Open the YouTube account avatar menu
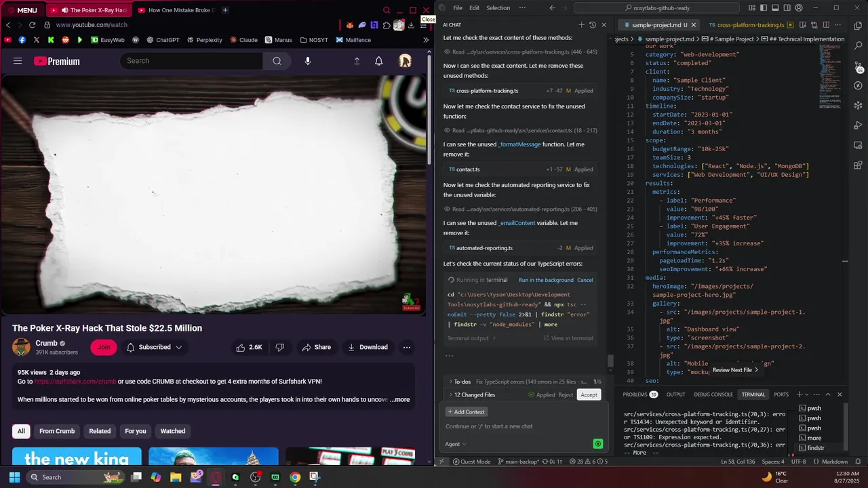 (405, 61)
